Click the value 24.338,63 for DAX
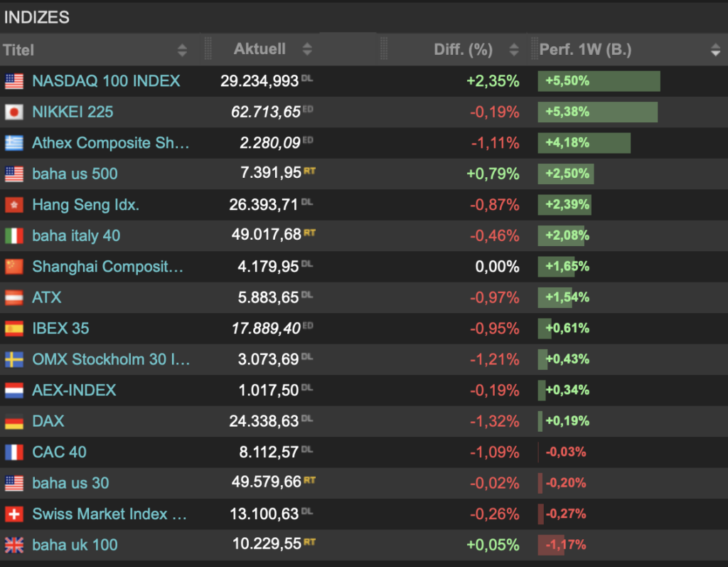 coord(264,422)
